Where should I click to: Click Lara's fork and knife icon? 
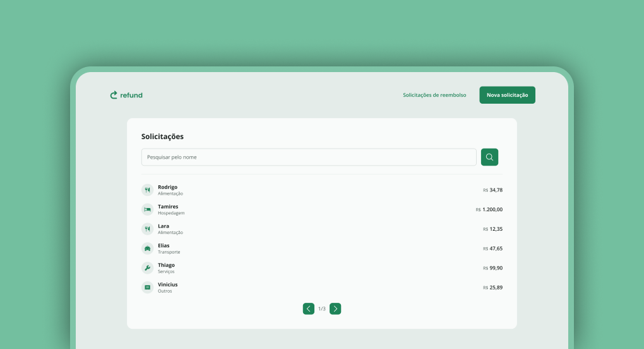click(147, 229)
